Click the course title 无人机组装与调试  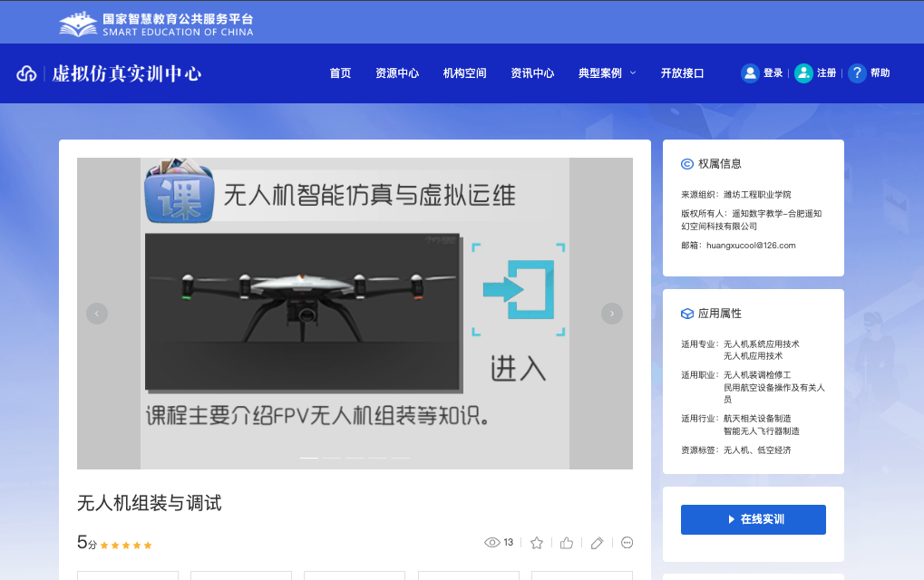point(150,503)
